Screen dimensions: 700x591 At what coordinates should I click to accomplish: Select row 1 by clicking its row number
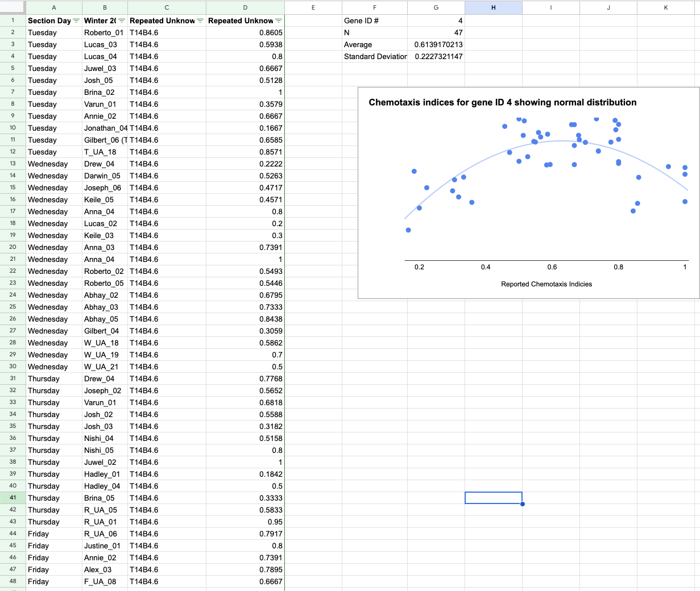pos(12,20)
